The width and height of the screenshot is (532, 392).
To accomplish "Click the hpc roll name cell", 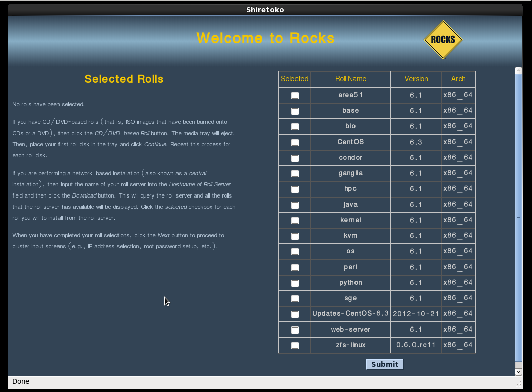I will coord(350,188).
